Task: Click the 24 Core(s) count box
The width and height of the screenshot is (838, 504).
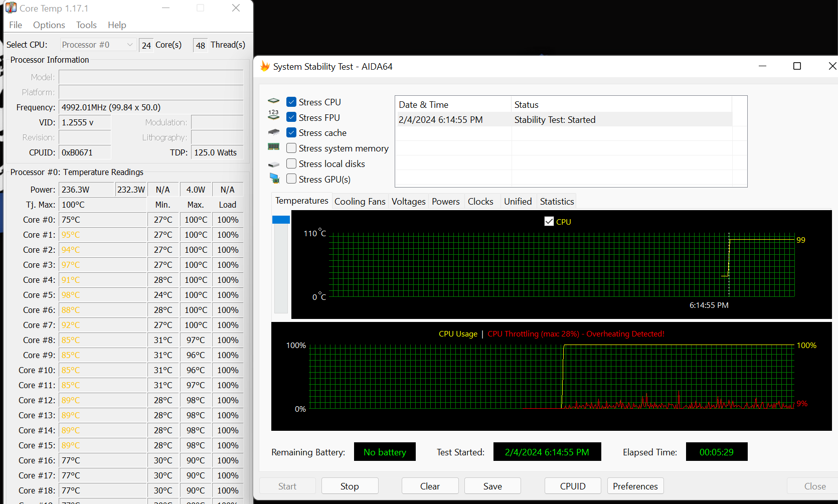Action: point(146,45)
